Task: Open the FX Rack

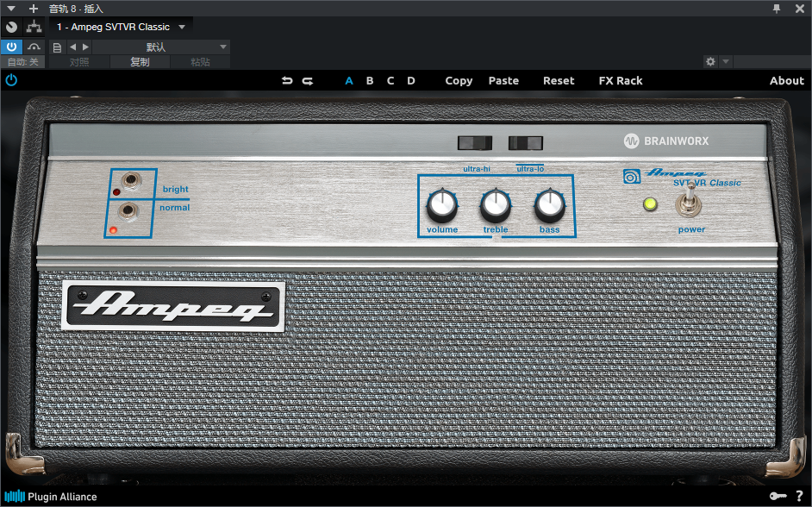Action: (x=621, y=81)
